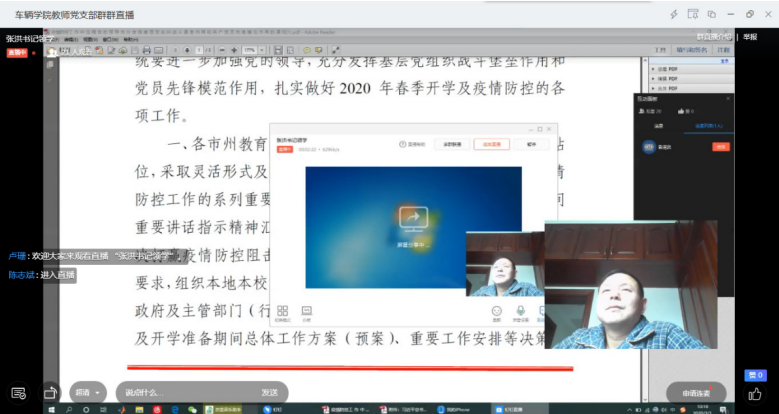Click the lightning bolt icon in title bar
779x414 pixels.
pyautogui.click(x=675, y=14)
